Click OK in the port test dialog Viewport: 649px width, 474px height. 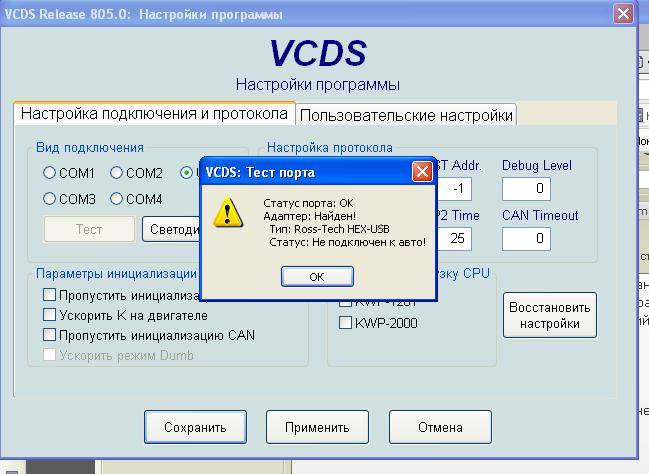[316, 276]
